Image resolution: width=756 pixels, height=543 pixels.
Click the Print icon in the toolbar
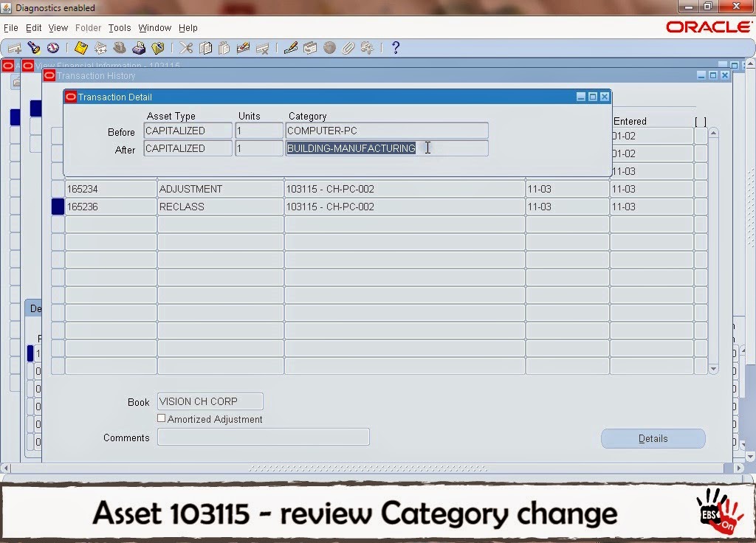137,48
